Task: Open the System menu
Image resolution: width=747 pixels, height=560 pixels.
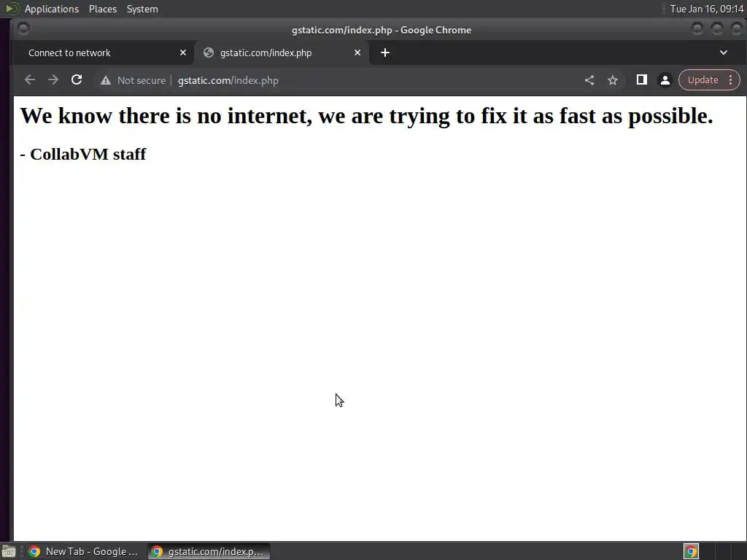Action: [x=142, y=9]
